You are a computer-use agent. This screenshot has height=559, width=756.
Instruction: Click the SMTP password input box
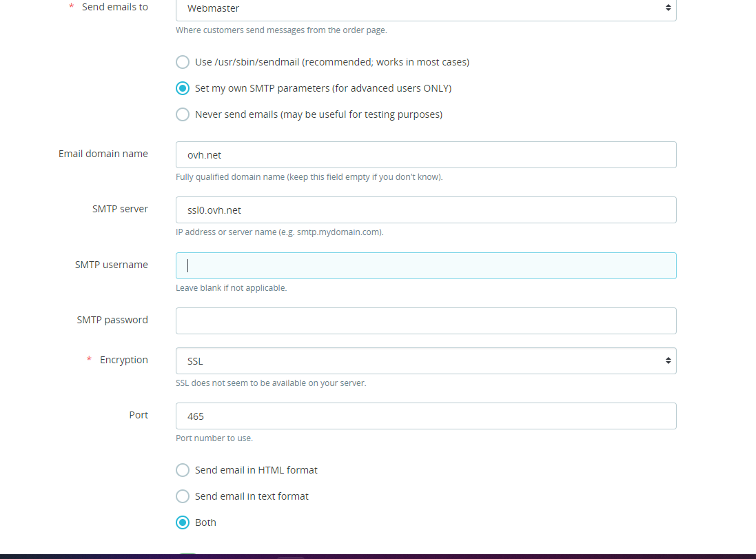426,321
